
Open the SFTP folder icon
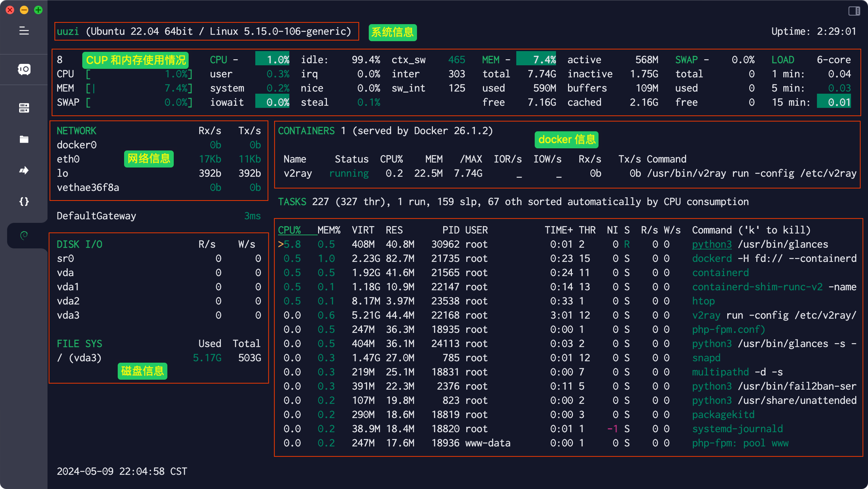(x=24, y=139)
